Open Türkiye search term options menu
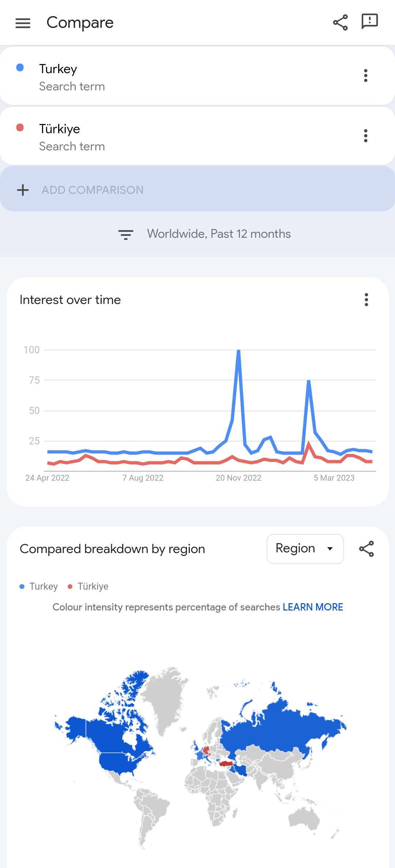Screen dimensions: 395x868 (x=365, y=136)
